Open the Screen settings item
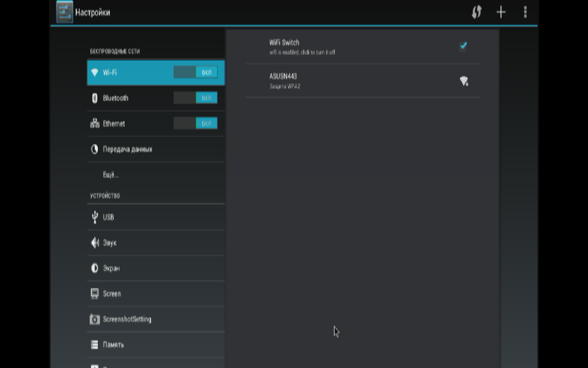Viewport: 588px width, 368px height. (112, 294)
